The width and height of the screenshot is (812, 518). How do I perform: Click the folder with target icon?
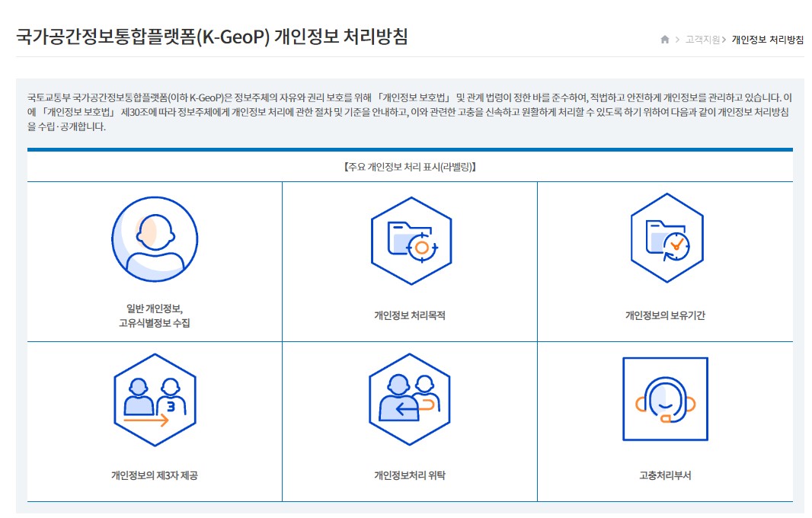click(x=411, y=241)
